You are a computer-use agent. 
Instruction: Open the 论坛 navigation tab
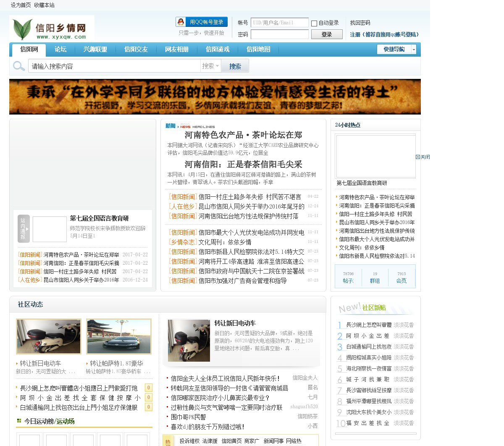click(60, 50)
